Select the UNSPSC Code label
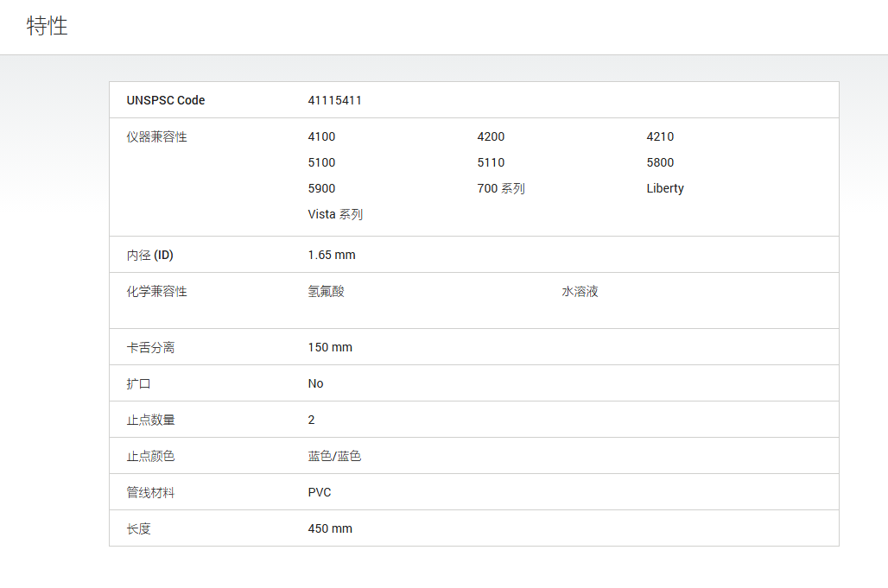 click(165, 100)
